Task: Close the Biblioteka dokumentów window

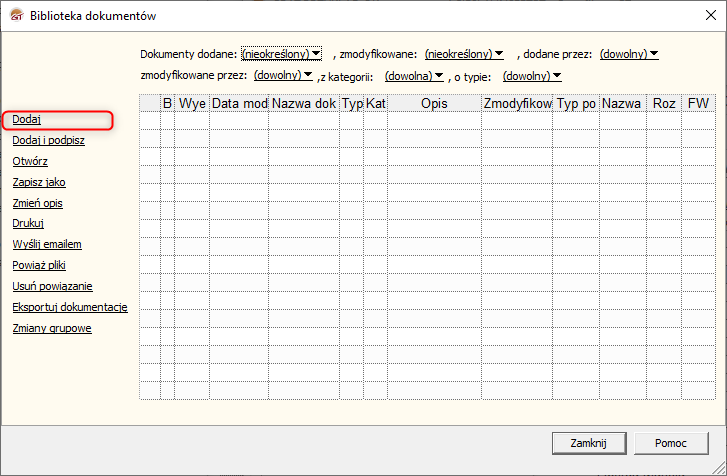Action: [x=704, y=16]
